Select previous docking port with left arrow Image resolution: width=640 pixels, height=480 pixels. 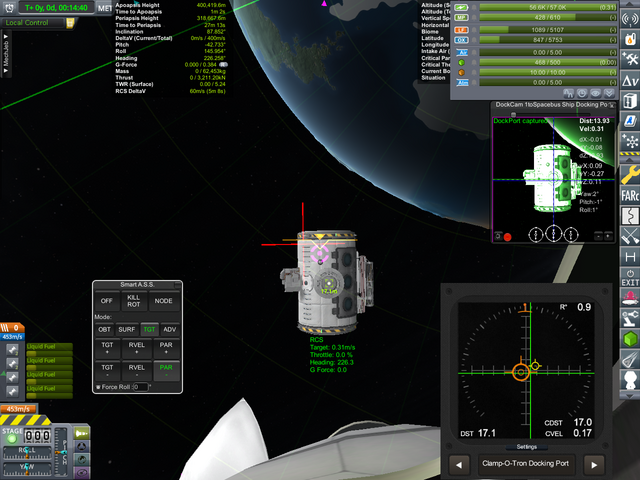pos(458,464)
